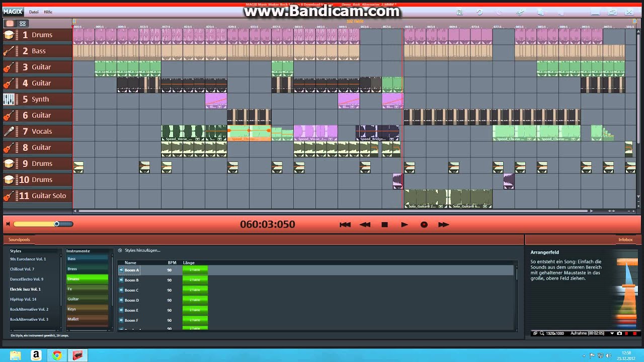Viewport: 644px width, 362px height.
Task: Select the Soundpools tab
Action: (x=19, y=239)
